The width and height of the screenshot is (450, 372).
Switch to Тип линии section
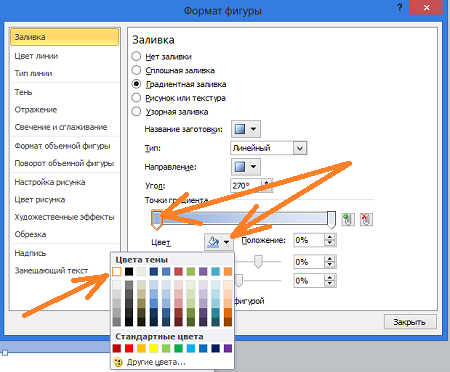(x=33, y=73)
